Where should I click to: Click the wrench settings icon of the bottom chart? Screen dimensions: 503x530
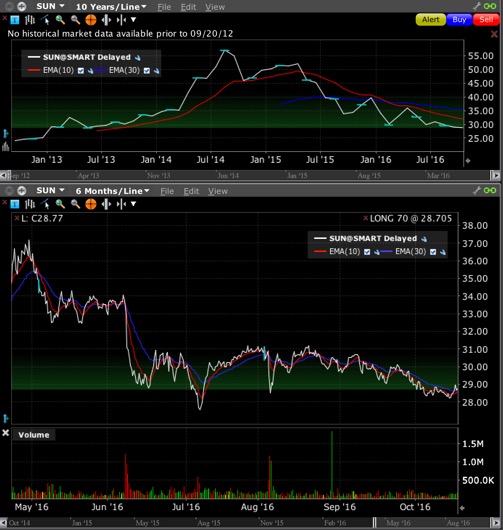(477, 191)
